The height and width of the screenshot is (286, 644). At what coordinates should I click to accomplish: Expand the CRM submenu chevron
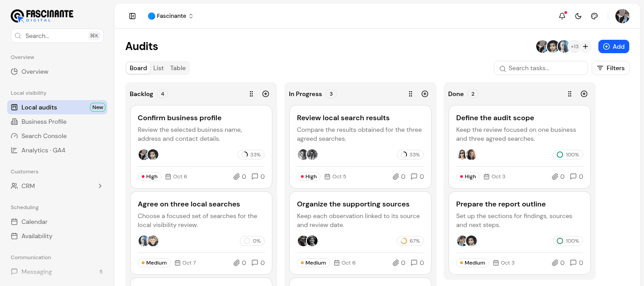100,186
